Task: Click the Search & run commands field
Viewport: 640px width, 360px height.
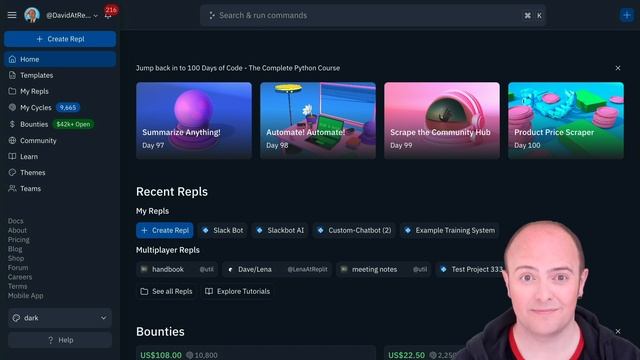Action: (373, 16)
